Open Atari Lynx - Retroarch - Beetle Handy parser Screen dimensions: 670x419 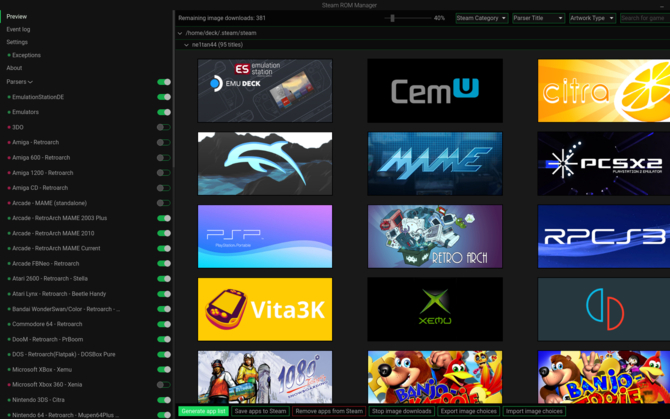pos(59,294)
